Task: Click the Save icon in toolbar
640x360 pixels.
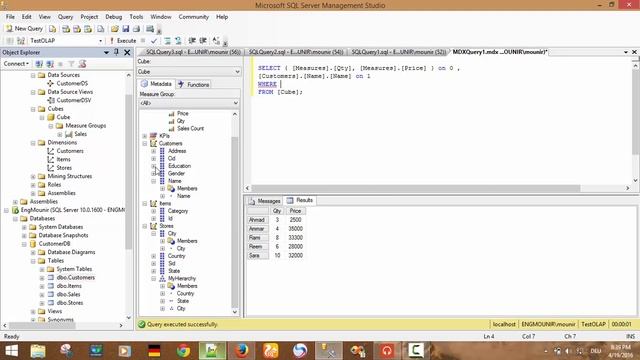Action: (x=125, y=29)
